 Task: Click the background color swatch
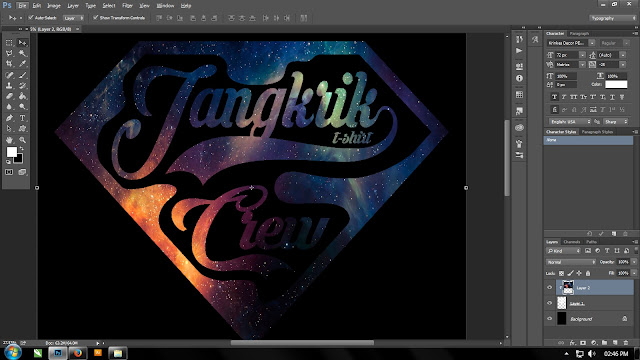click(19, 159)
